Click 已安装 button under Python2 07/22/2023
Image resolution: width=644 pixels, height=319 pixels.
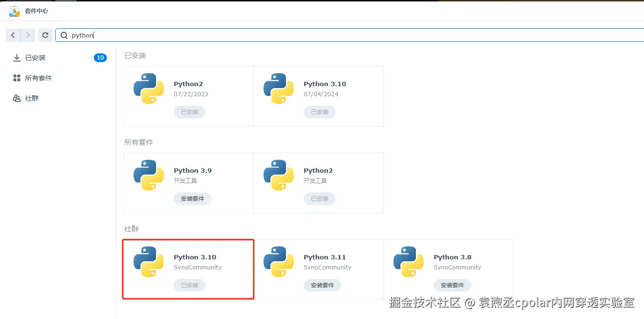(x=190, y=112)
